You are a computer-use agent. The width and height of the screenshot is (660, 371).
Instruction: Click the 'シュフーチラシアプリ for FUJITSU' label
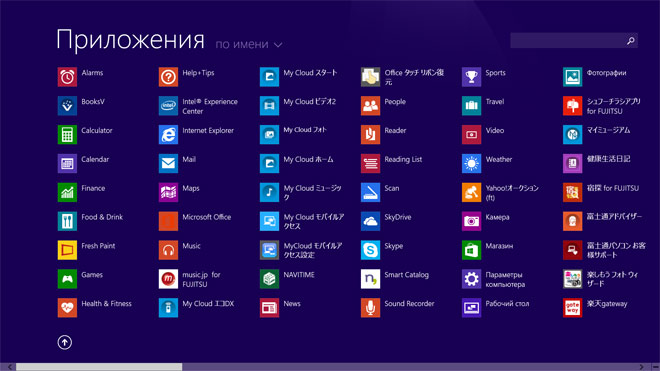614,106
